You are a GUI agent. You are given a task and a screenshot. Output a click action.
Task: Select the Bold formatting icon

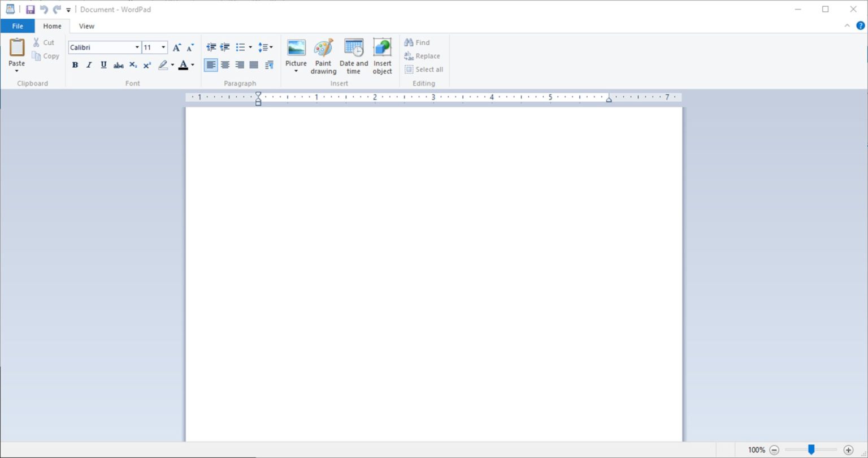(75, 64)
